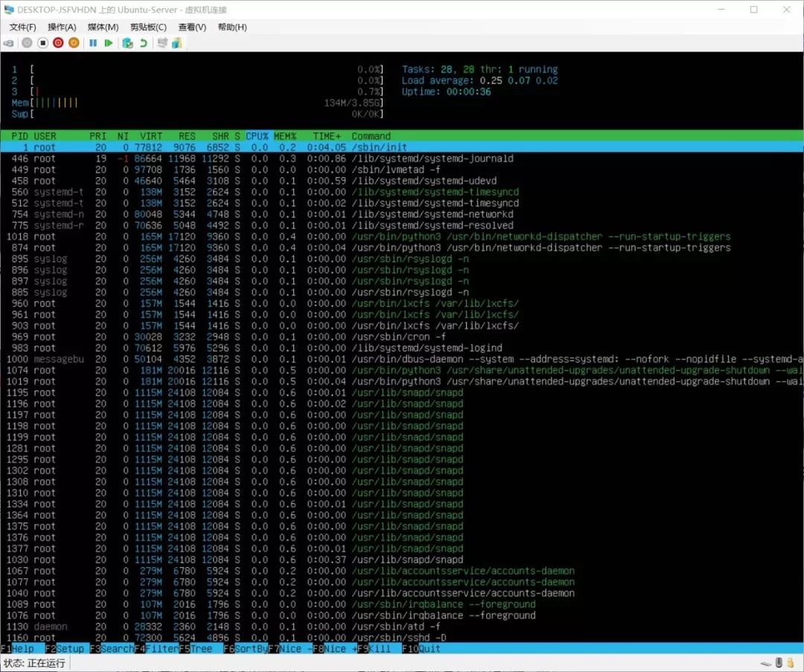Screen dimensions: 804x672
Task: Select the systemd-journald process row
Action: [402, 159]
